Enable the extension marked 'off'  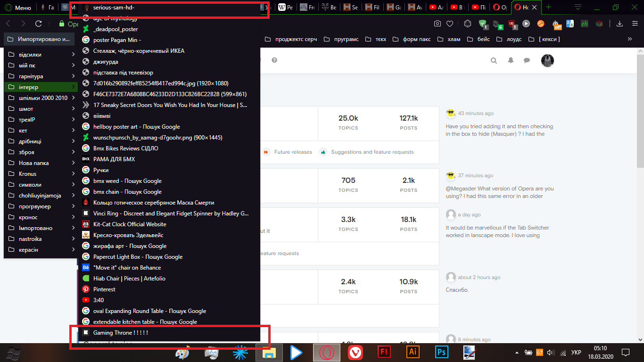click(555, 24)
